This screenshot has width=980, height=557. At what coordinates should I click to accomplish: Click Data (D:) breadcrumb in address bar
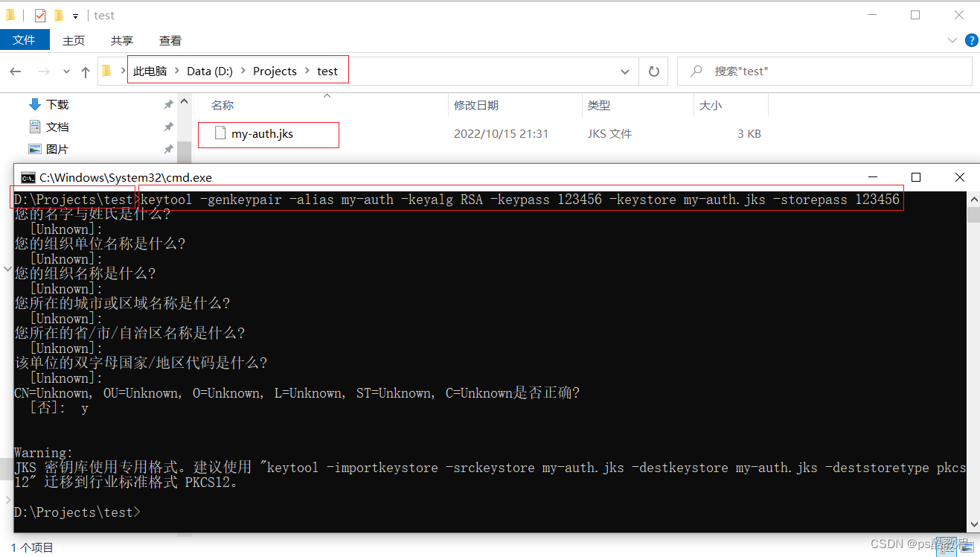click(210, 71)
